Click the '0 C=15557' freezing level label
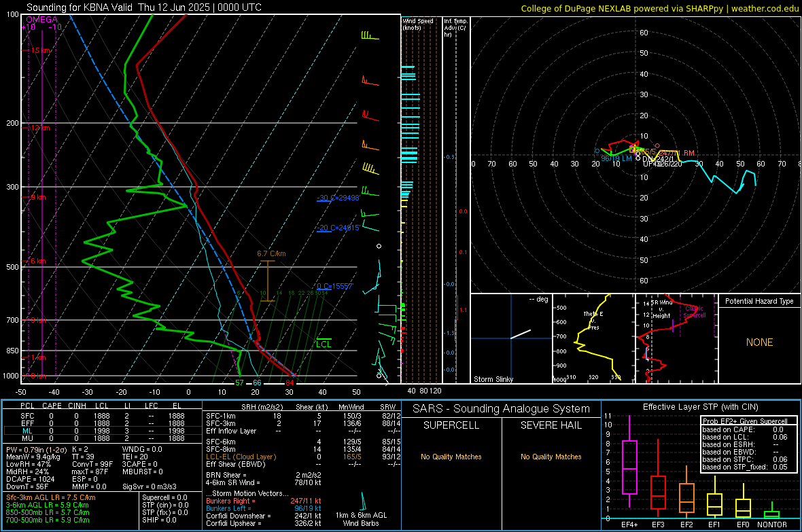This screenshot has height=532, width=802. 335,286
